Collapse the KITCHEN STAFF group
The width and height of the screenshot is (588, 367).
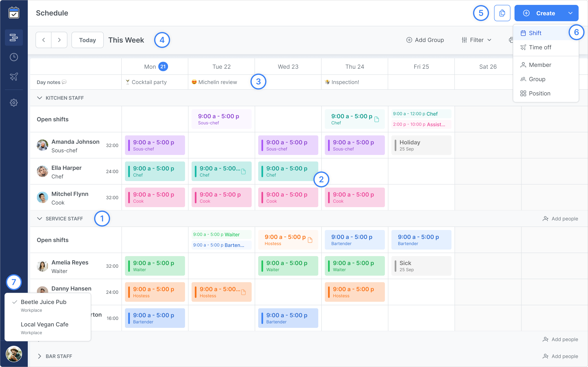(40, 98)
